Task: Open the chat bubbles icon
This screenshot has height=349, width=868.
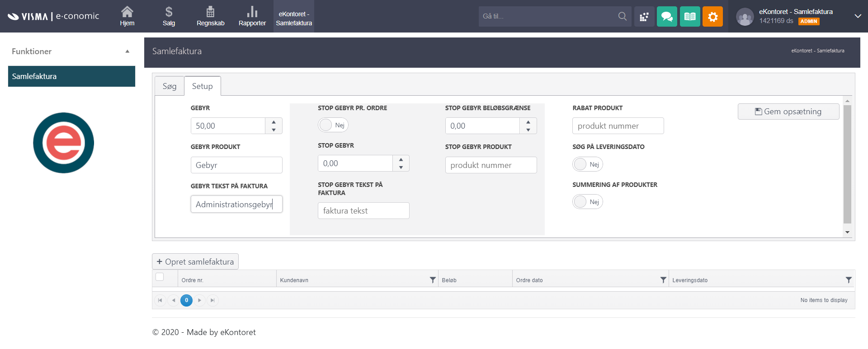Action: tap(666, 17)
